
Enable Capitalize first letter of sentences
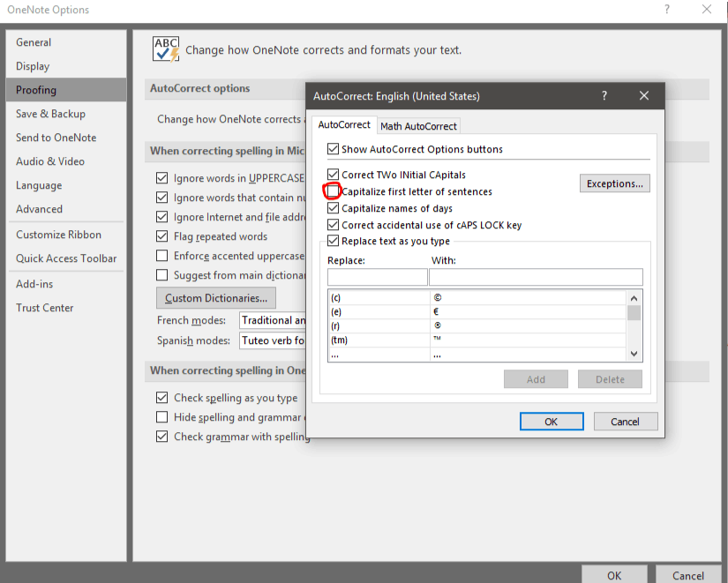(332, 191)
